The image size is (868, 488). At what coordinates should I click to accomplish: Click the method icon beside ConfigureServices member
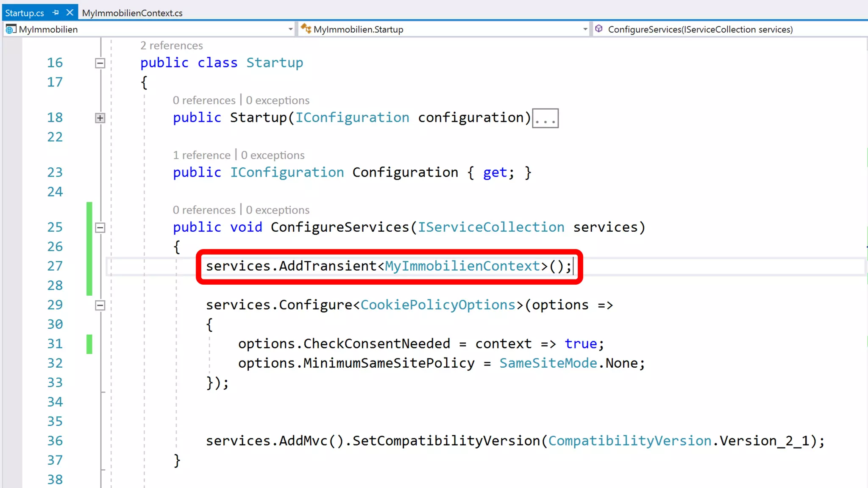pos(599,29)
